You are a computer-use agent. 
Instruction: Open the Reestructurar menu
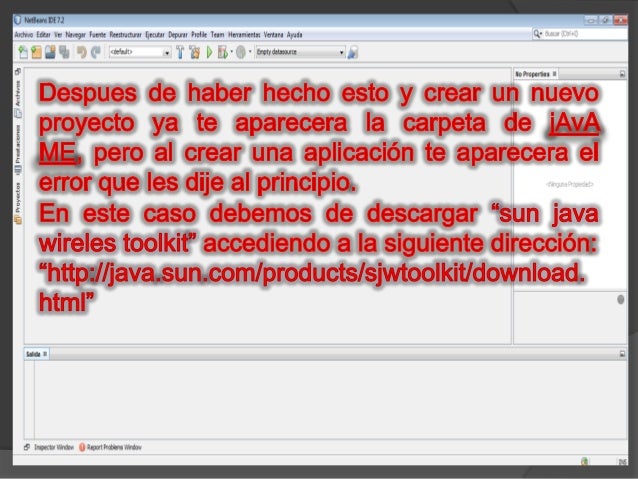[126, 35]
